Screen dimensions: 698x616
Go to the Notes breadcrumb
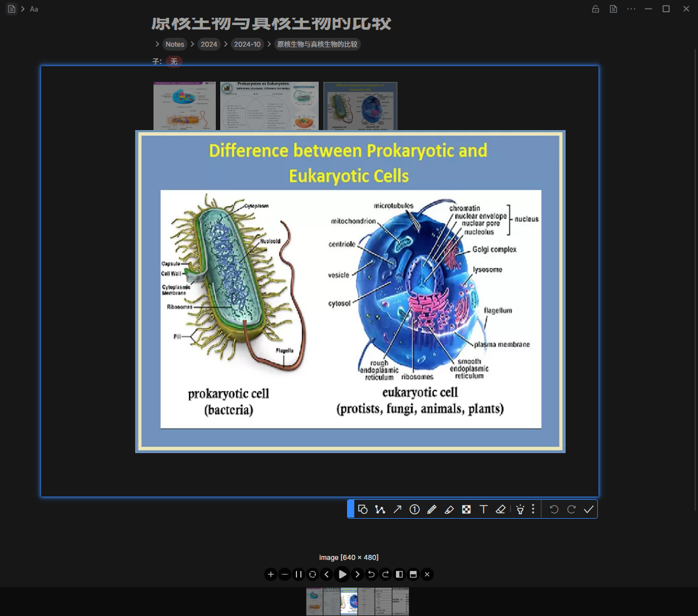click(x=175, y=44)
